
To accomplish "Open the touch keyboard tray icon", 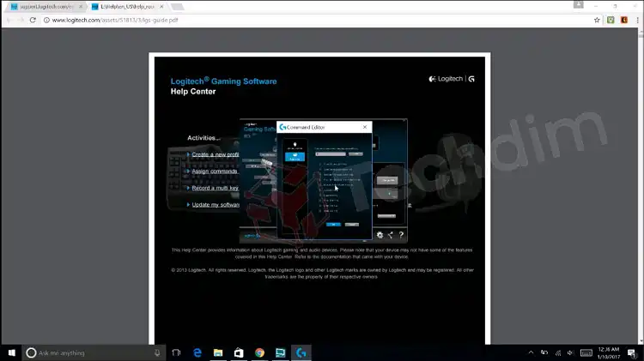I will (586, 352).
